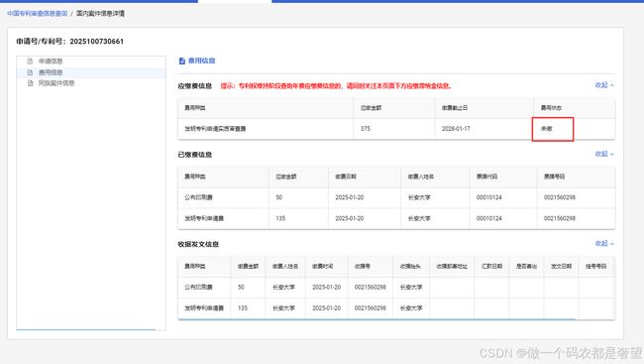
Task: Click 00010124 in the 公布印刷费 paid row
Action: [488, 197]
